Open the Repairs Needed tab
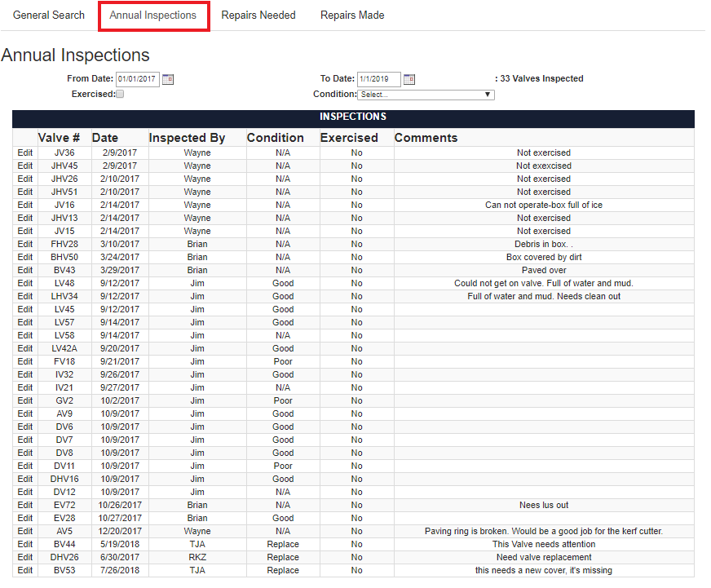 (258, 15)
